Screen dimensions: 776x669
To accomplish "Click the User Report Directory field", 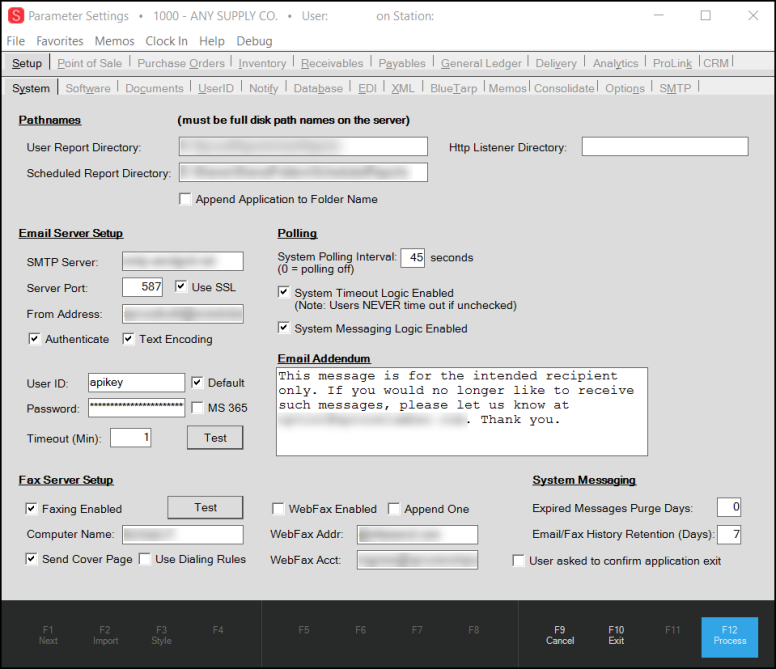I will [303, 146].
